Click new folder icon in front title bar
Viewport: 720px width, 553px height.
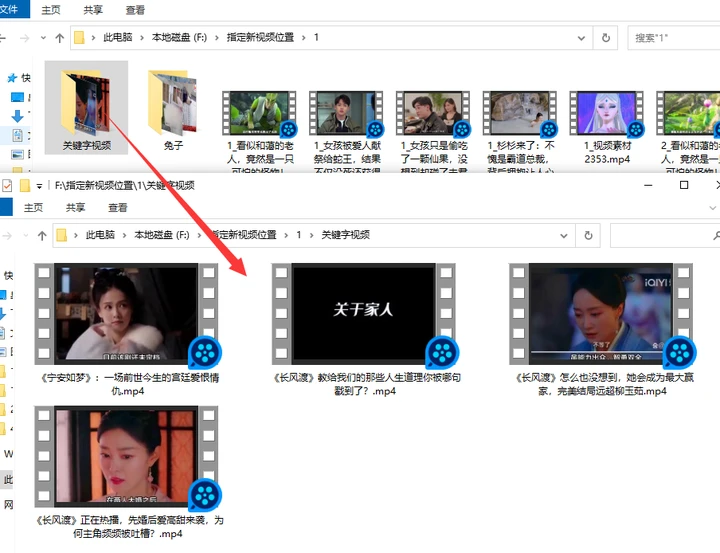click(25, 186)
